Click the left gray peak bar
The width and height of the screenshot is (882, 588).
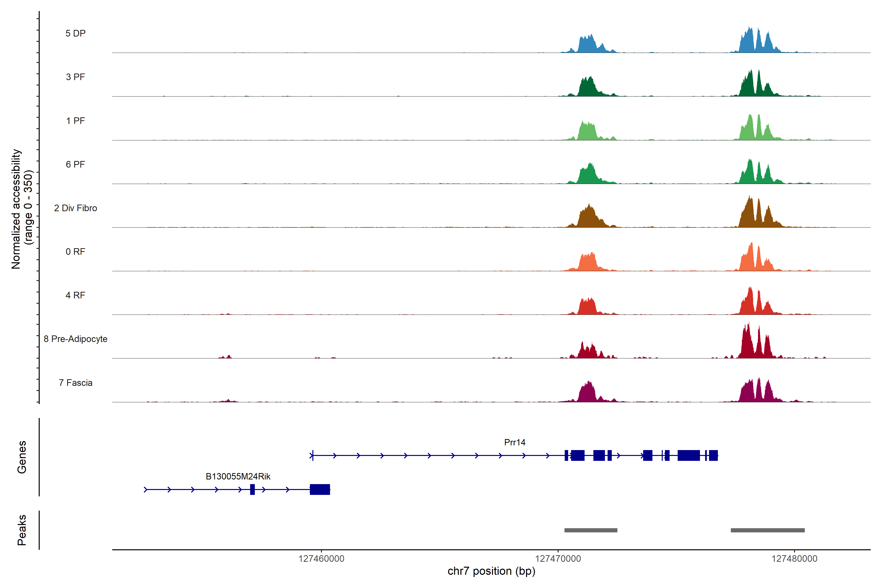(591, 530)
